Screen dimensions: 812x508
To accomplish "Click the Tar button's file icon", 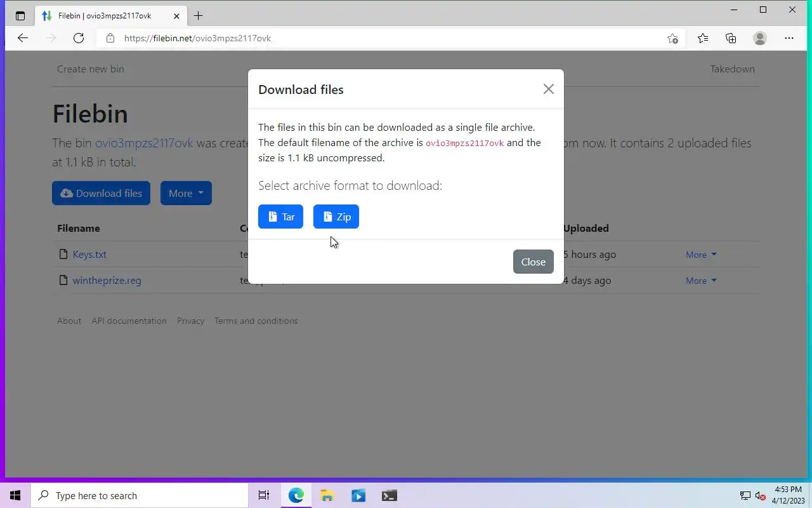I will [x=272, y=217].
